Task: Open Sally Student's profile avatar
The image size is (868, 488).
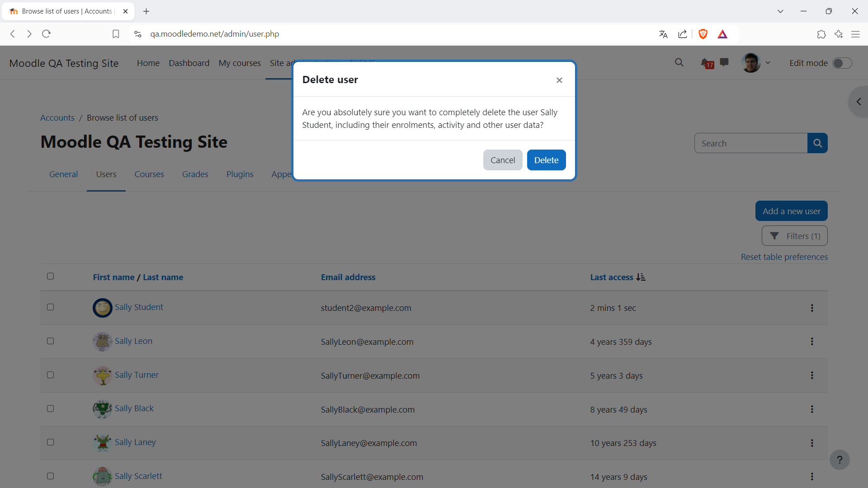Action: pos(103,308)
